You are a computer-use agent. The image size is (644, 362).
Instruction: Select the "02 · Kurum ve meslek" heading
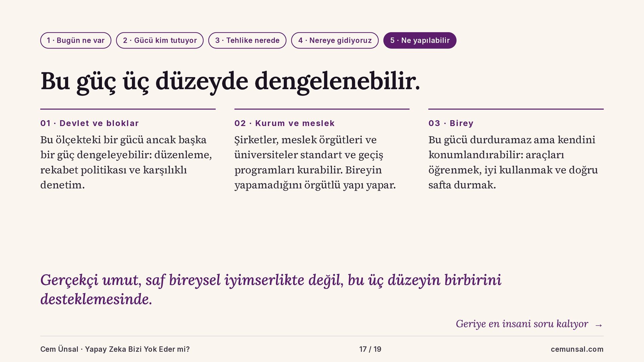tap(284, 123)
